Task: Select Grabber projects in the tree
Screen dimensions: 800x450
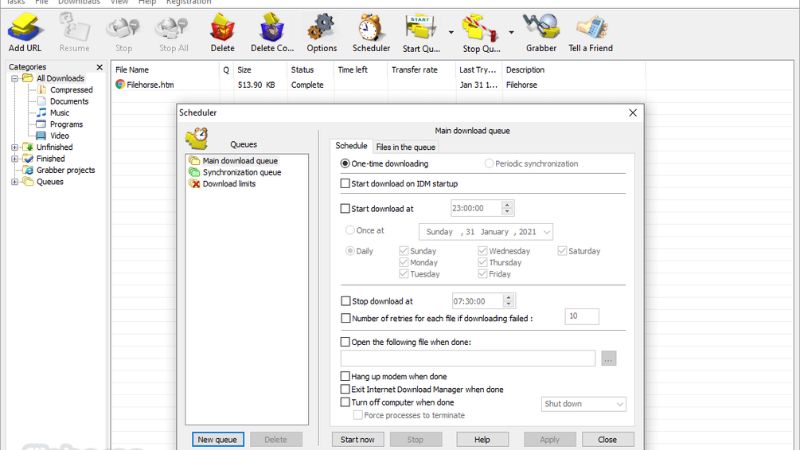Action: [65, 170]
